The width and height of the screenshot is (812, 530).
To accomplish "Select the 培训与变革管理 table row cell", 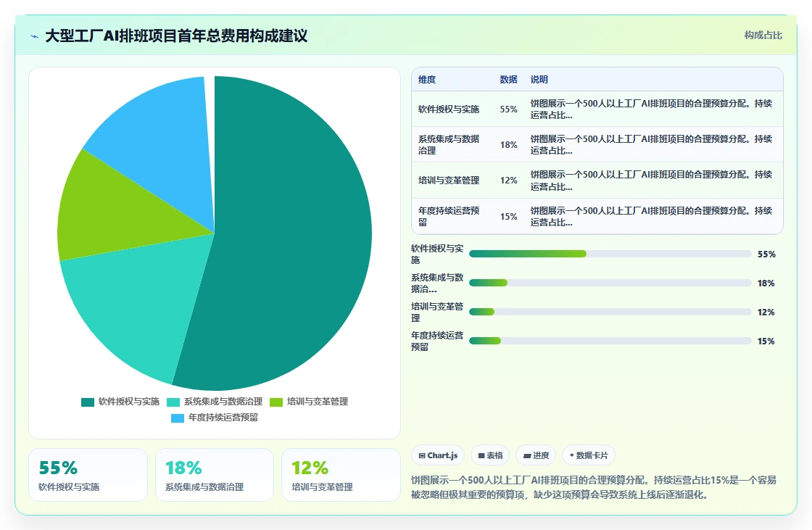I will pyautogui.click(x=449, y=181).
